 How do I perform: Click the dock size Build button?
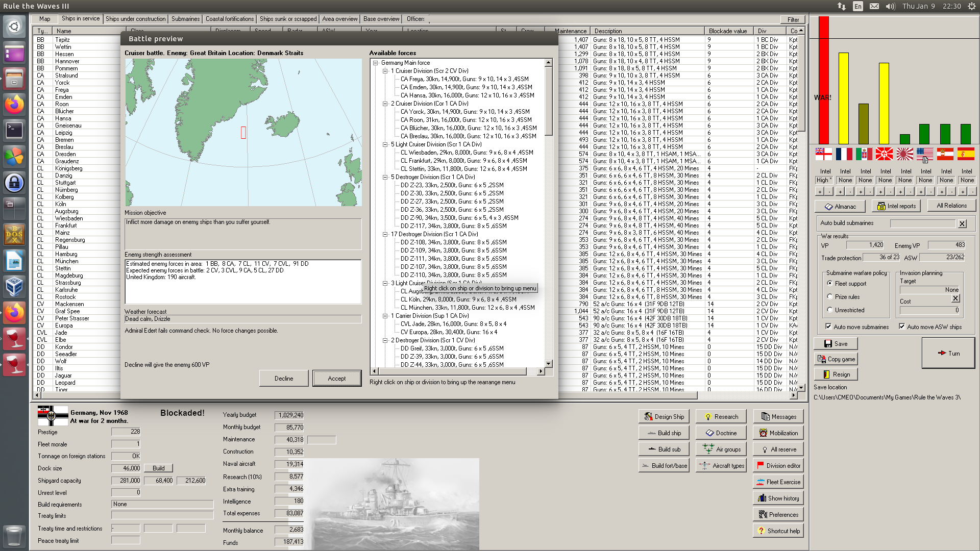(x=159, y=468)
